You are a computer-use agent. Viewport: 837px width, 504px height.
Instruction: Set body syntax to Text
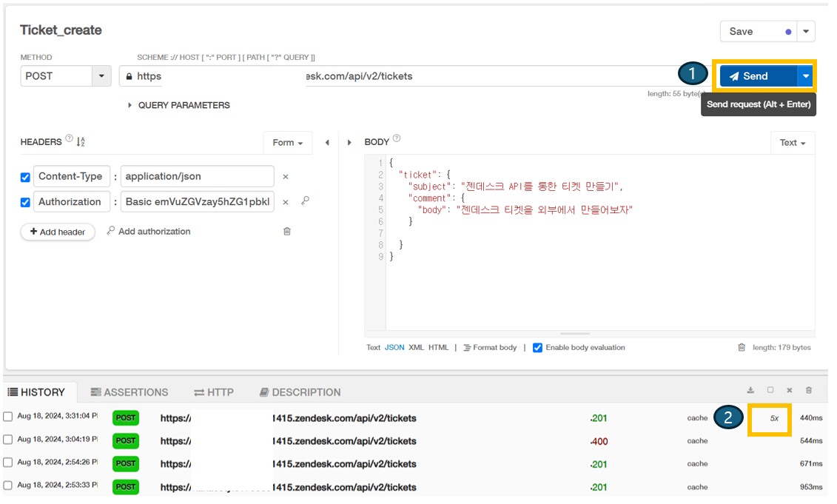point(373,348)
